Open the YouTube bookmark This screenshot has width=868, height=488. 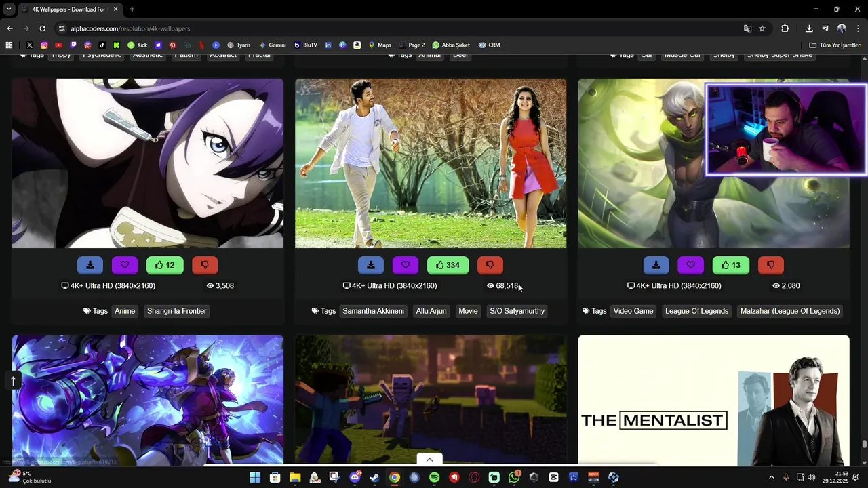[58, 45]
